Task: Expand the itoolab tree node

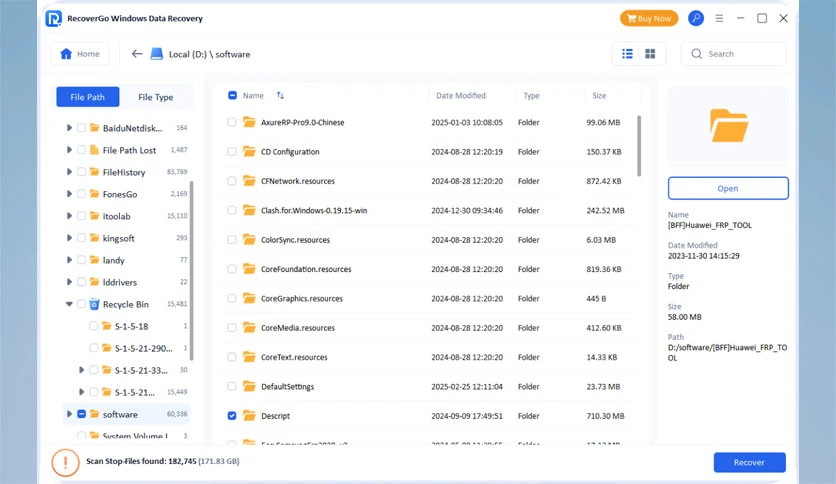Action: pos(69,216)
